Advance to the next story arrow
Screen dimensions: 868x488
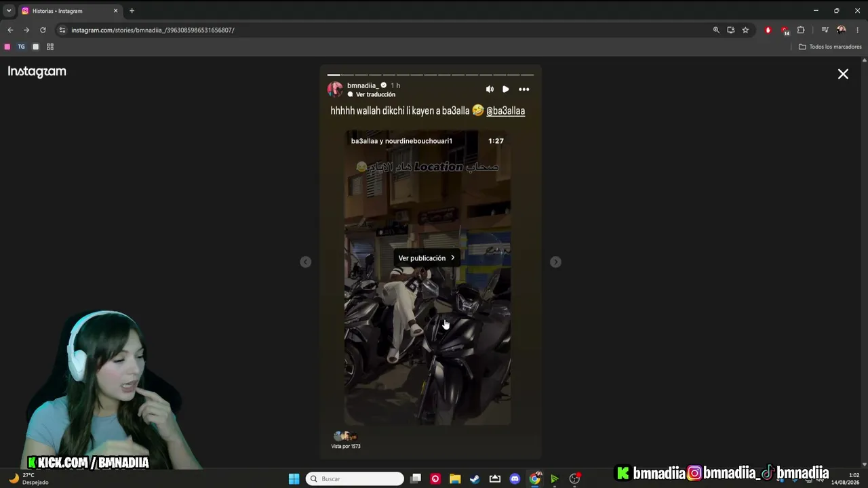tap(555, 262)
